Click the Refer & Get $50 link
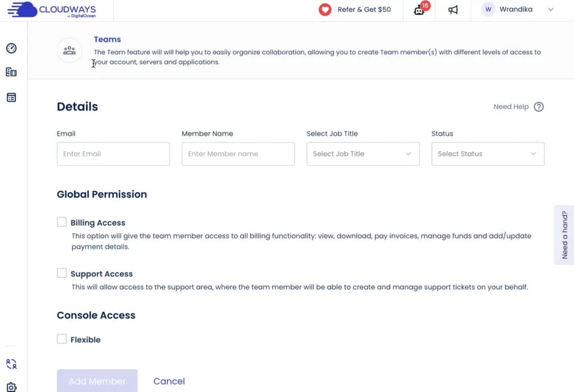Viewport: 574px width, 392px height. coord(364,10)
